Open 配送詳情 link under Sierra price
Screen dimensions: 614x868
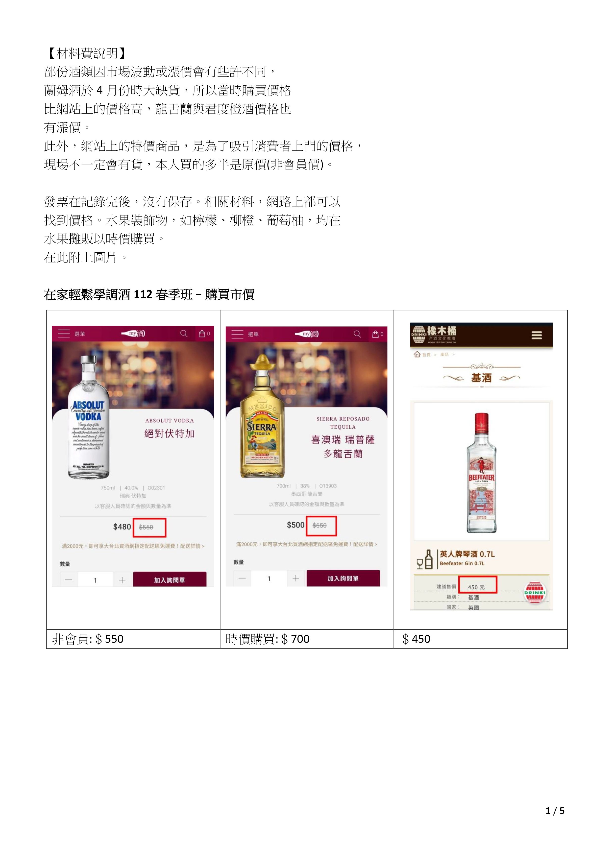[x=365, y=544]
